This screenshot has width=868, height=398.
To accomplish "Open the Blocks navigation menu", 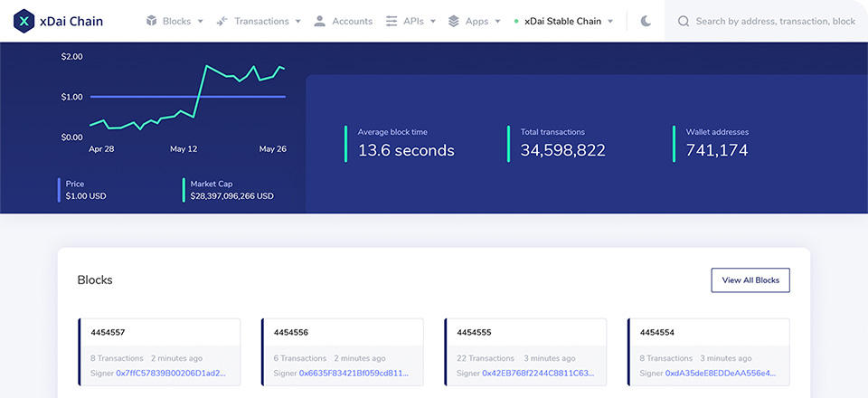I will tap(175, 21).
